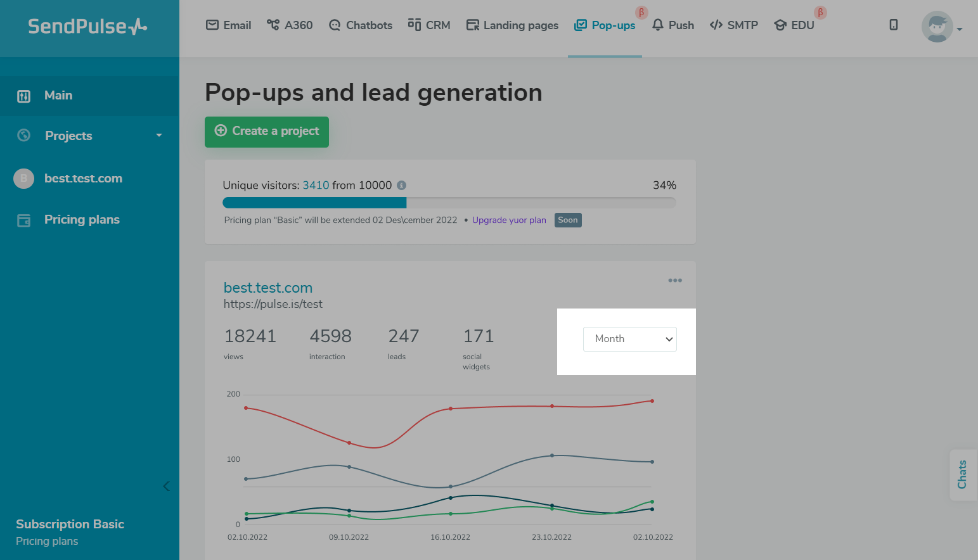Viewport: 978px width, 560px height.
Task: Click the 16.10.2022 date label on chart
Action: (450, 537)
